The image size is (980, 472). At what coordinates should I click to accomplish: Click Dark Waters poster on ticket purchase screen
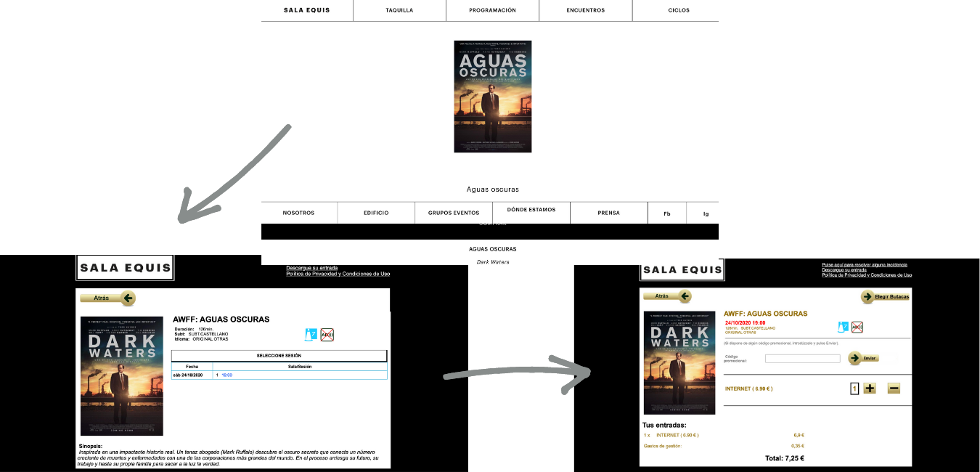click(x=679, y=363)
